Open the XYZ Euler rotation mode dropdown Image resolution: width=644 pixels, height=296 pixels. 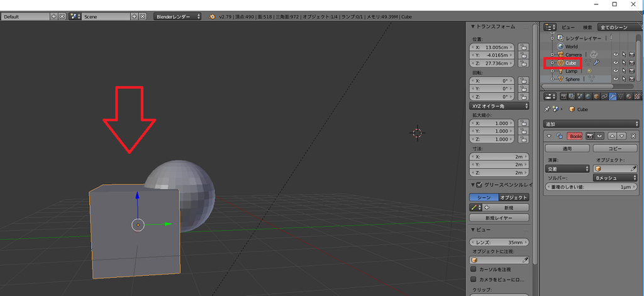tap(499, 106)
